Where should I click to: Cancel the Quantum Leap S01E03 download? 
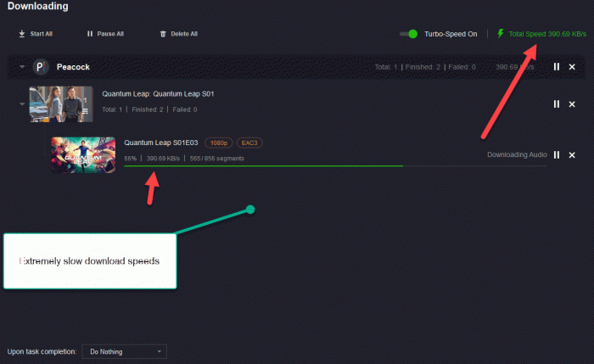[x=572, y=154]
